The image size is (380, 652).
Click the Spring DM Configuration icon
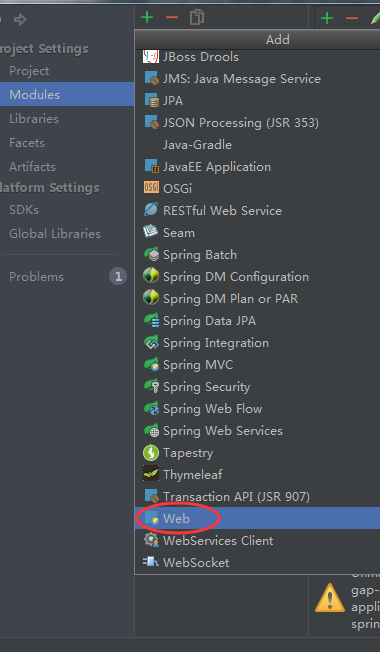point(151,276)
